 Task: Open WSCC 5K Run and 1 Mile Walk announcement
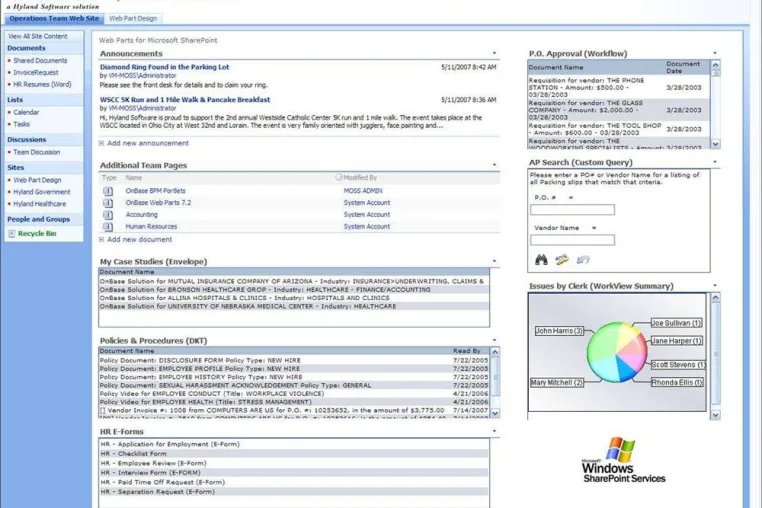click(x=185, y=100)
